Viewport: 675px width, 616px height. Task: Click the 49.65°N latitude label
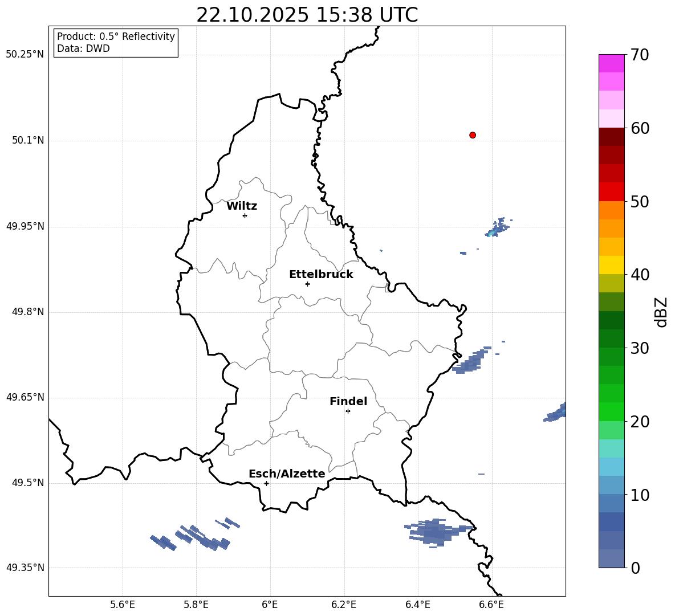pyautogui.click(x=25, y=397)
